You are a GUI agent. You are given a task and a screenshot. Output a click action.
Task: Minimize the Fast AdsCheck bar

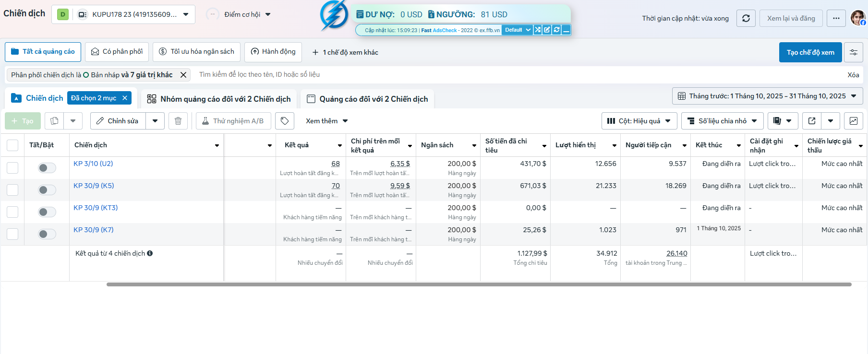coord(566,30)
